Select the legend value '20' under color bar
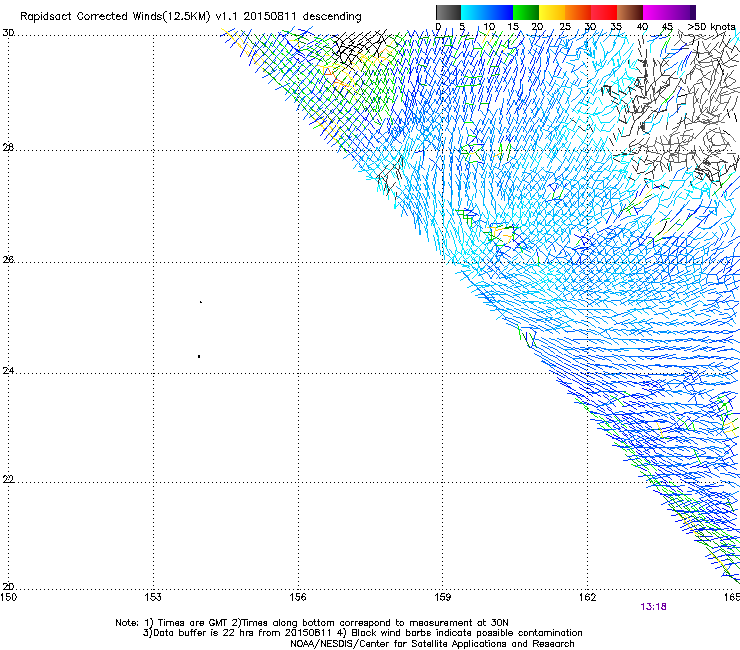Screen dimensions: 740x650 coord(537,27)
